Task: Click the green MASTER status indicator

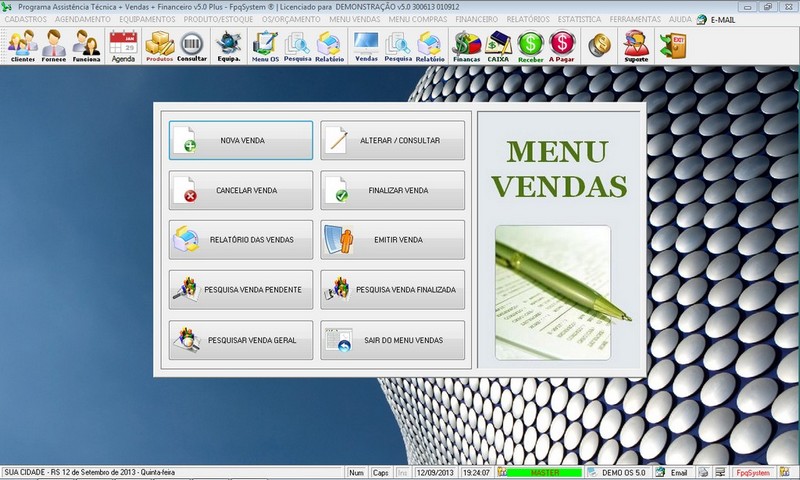Action: (544, 473)
